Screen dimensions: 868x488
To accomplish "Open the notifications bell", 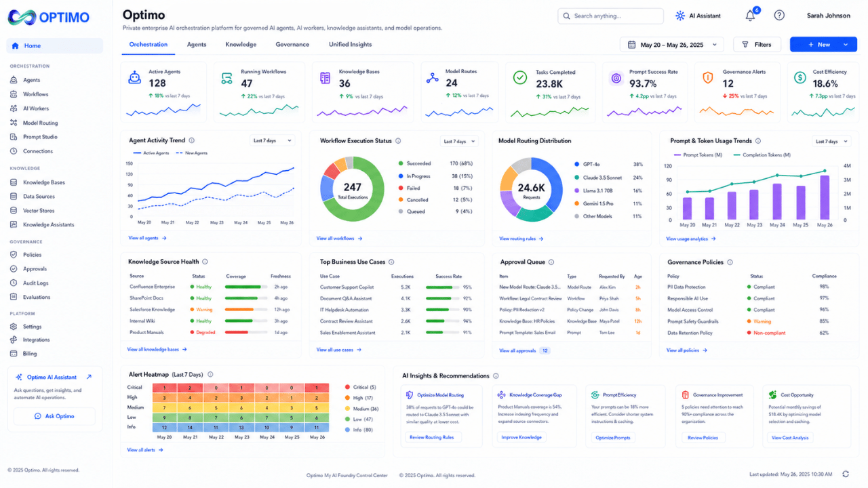I will point(750,16).
